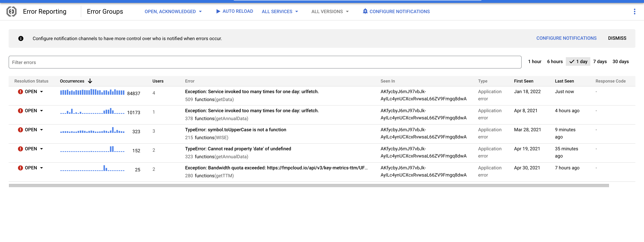Viewport: 644px width, 242px height.
Task: Expand OPEN status dropdown for getData row
Action: point(42,92)
